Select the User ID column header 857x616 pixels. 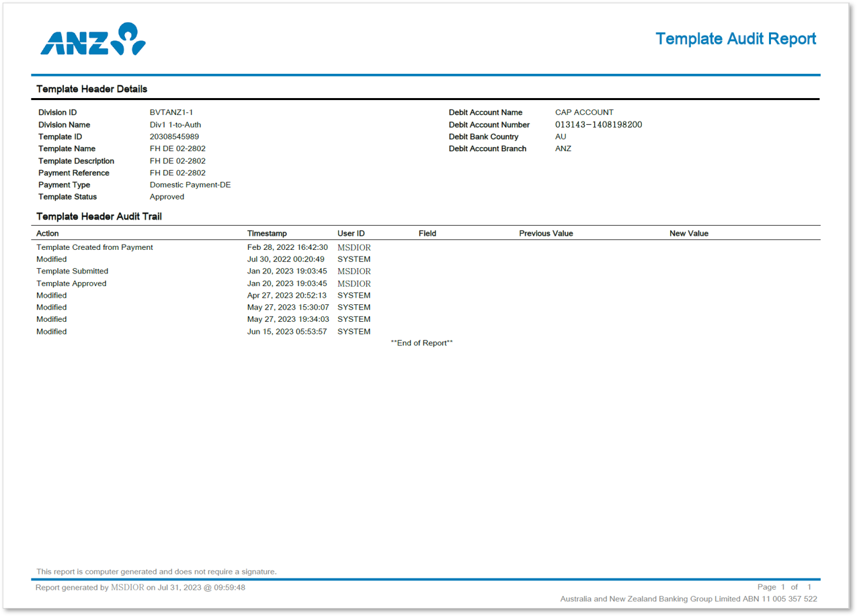tap(351, 233)
